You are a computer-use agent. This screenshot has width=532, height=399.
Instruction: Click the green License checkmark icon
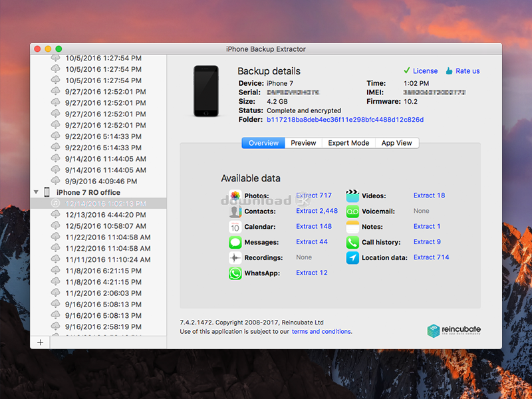tap(406, 70)
